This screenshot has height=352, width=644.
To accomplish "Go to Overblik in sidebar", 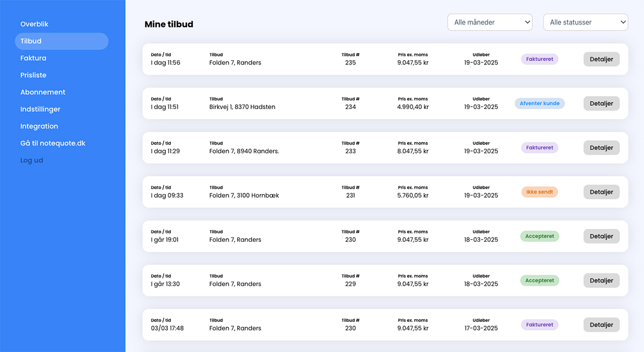I will coord(34,24).
